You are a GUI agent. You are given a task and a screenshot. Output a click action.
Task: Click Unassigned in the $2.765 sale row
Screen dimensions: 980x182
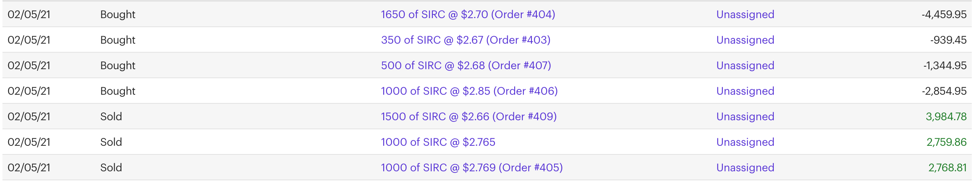[x=745, y=142]
